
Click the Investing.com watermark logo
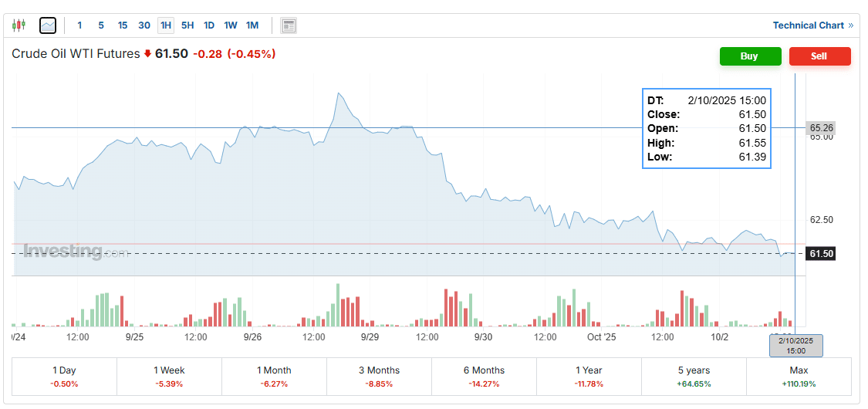point(76,251)
